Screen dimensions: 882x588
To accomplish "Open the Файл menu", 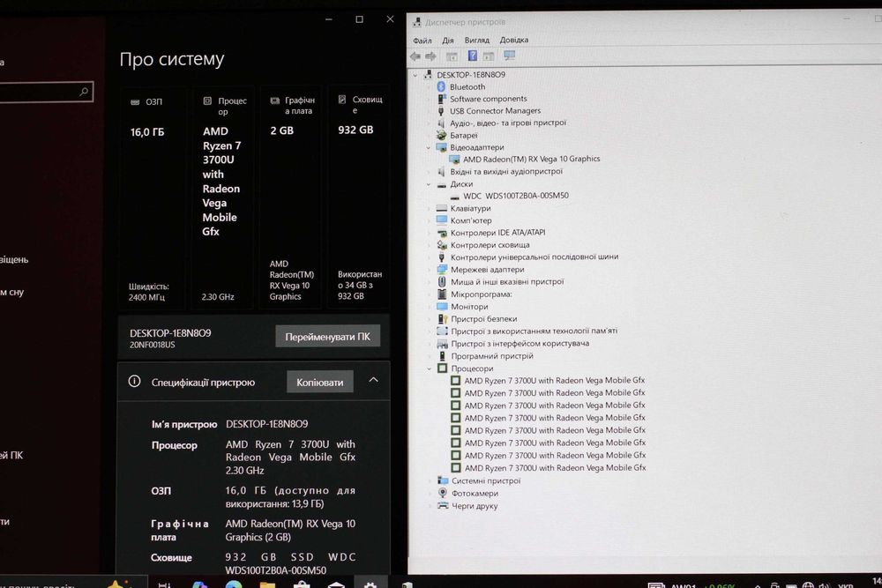I will point(422,41).
